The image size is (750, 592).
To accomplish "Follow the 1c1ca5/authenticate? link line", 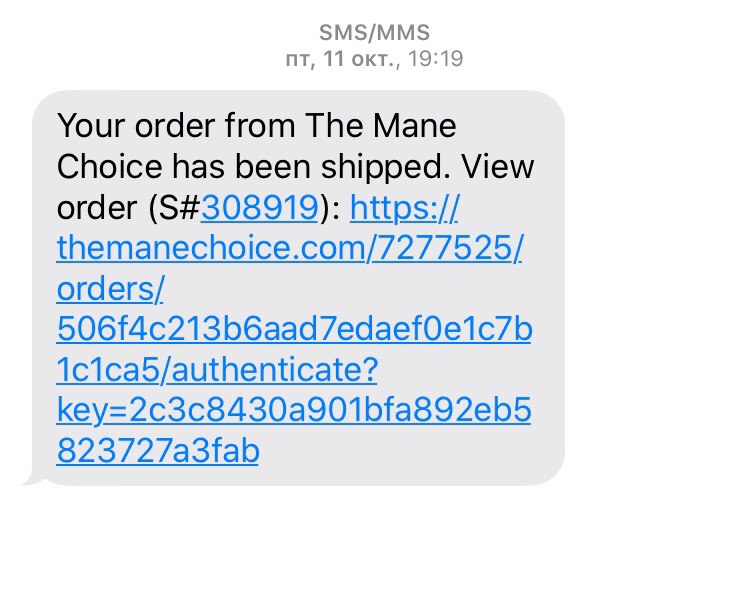I will click(x=217, y=370).
